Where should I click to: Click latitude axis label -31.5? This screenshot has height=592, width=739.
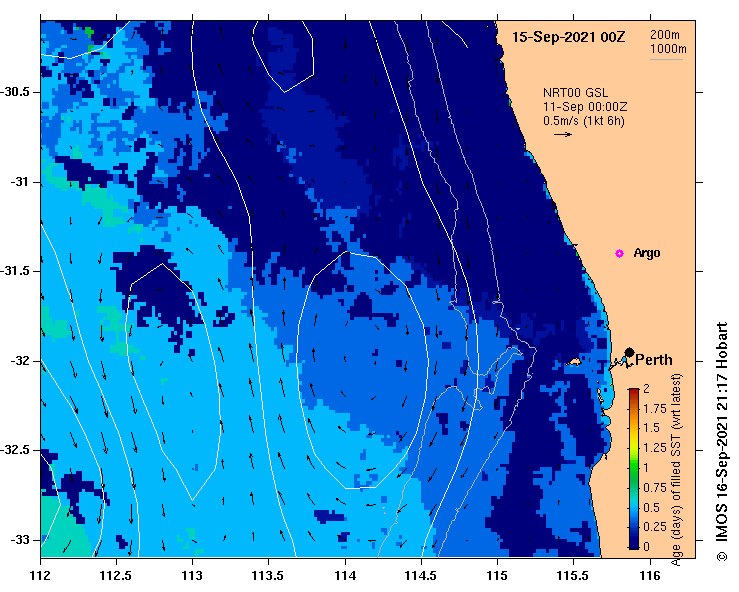pyautogui.click(x=15, y=271)
